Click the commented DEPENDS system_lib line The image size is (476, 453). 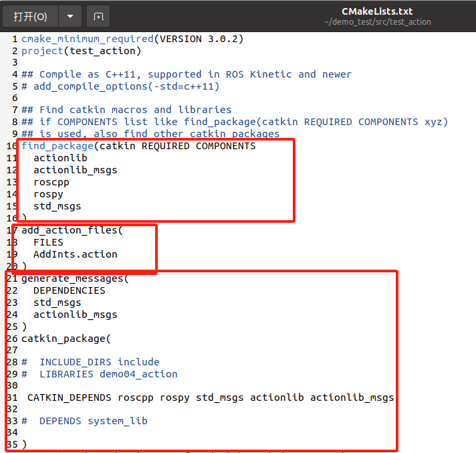pyautogui.click(x=93, y=421)
